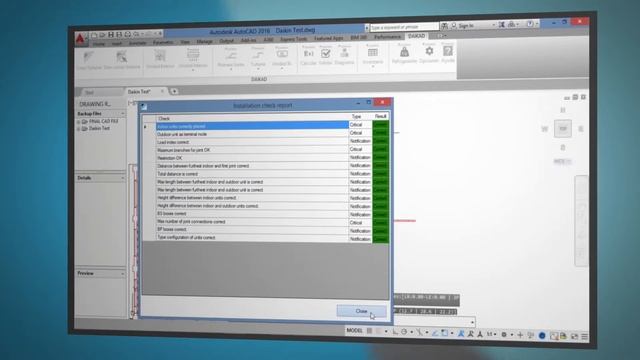Click the Close button in the check report
Image resolution: width=640 pixels, height=360 pixels.
[x=361, y=311]
